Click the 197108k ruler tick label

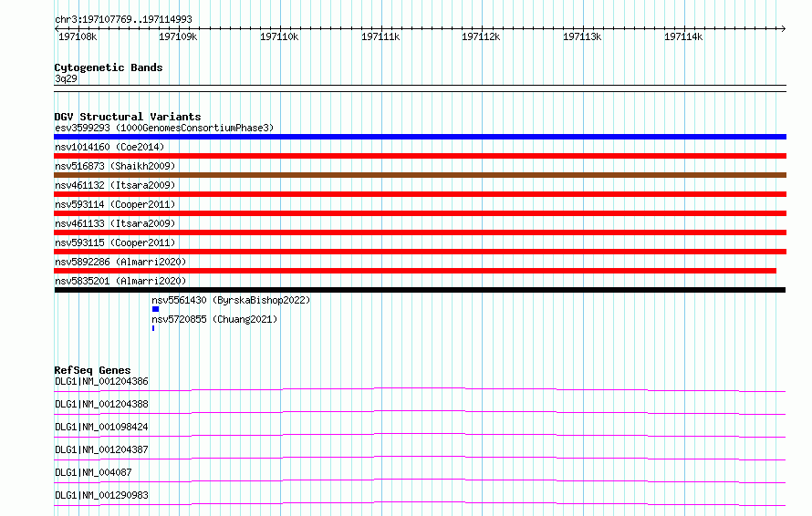(x=78, y=36)
